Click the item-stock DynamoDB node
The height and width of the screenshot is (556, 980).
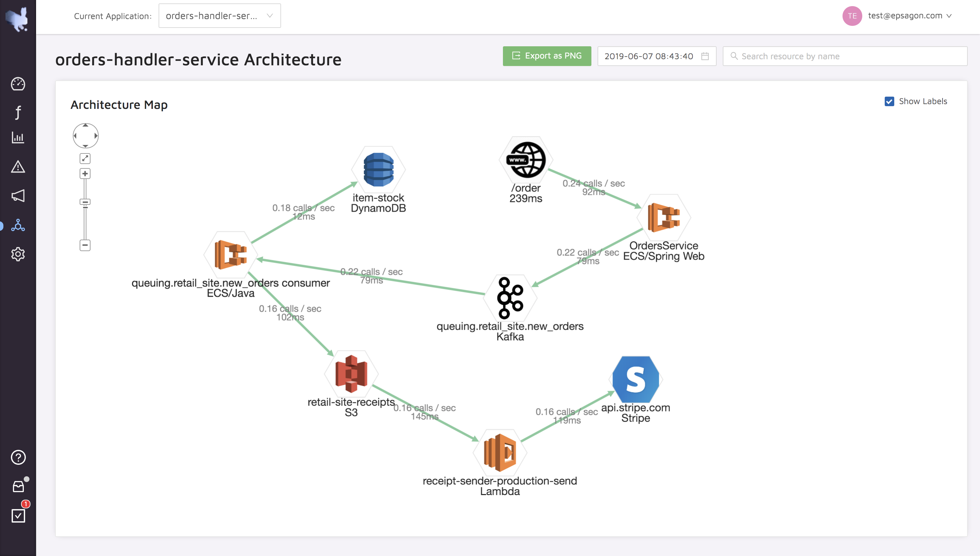coord(378,170)
